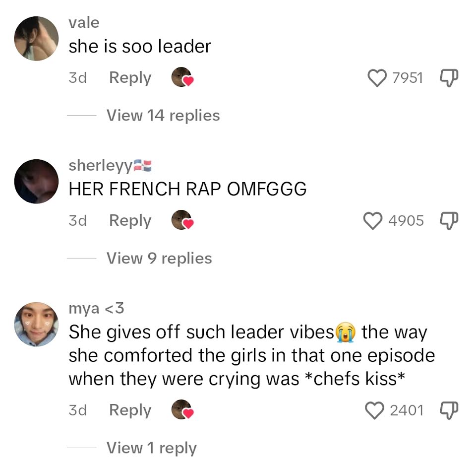476x467 pixels.
Task: Expand View 14 replies under vale
Action: tap(163, 116)
